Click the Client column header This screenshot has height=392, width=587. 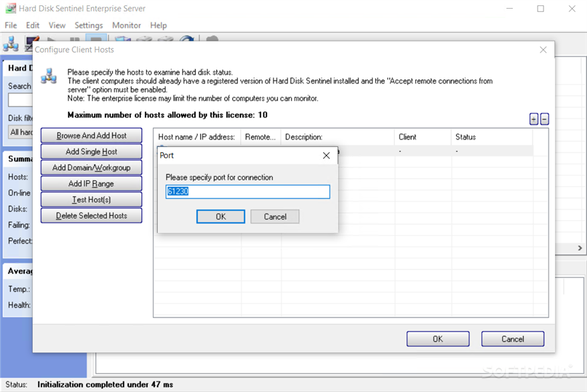[x=423, y=137]
